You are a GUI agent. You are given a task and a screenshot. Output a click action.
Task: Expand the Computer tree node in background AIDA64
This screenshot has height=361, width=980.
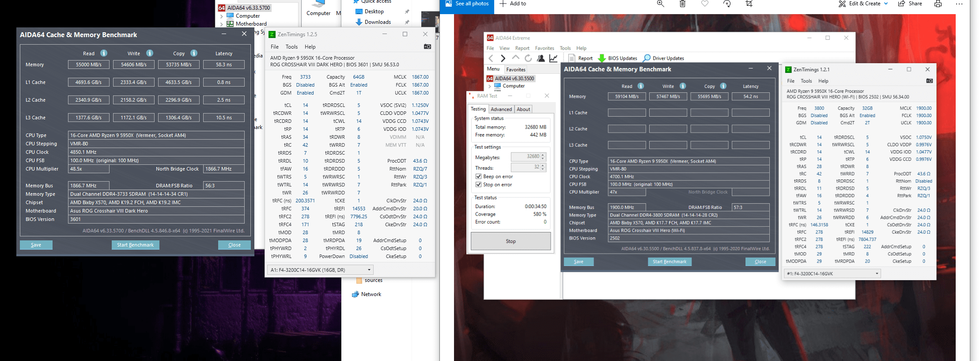222,16
